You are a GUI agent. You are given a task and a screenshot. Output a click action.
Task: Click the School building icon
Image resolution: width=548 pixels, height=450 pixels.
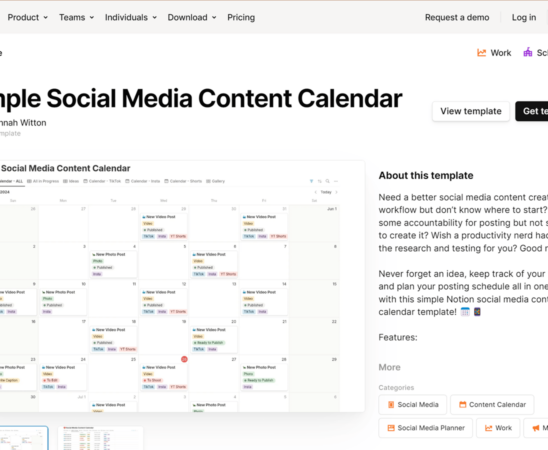[x=528, y=52]
